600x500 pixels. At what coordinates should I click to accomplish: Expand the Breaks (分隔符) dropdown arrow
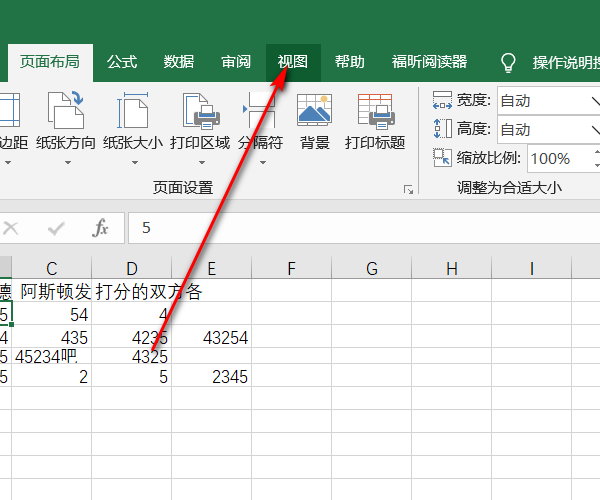[262, 163]
